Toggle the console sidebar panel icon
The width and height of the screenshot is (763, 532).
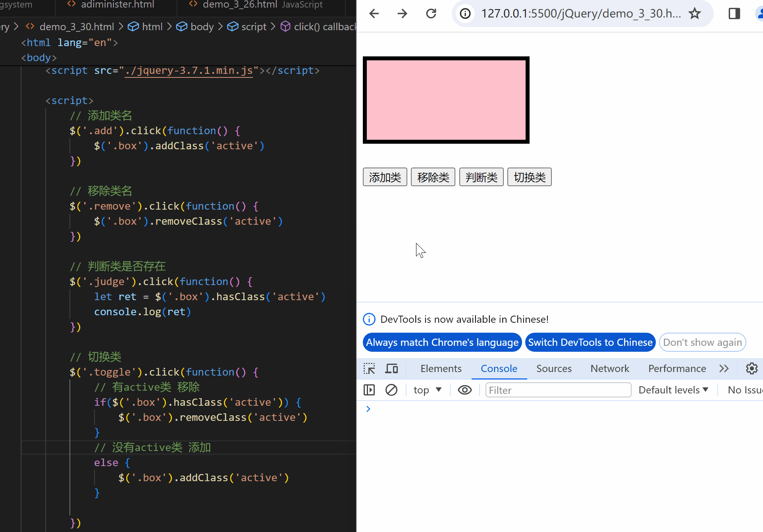pos(369,390)
